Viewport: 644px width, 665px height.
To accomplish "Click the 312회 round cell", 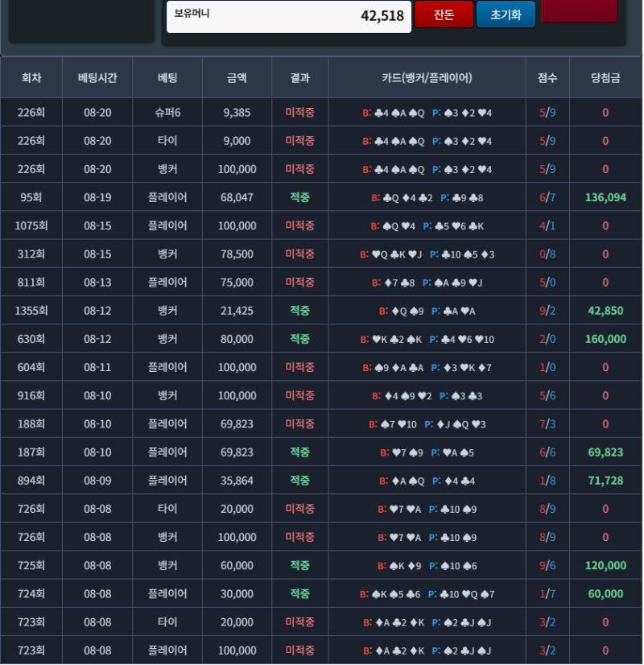I will pos(31,254).
